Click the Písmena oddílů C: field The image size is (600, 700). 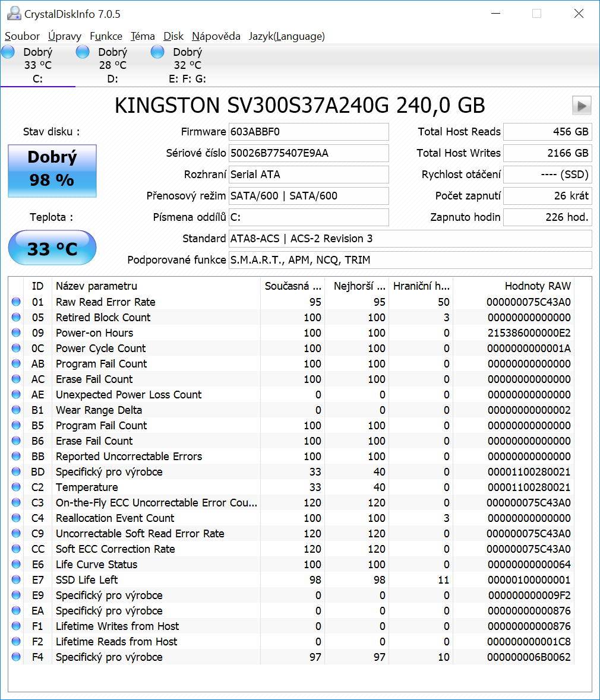point(309,217)
